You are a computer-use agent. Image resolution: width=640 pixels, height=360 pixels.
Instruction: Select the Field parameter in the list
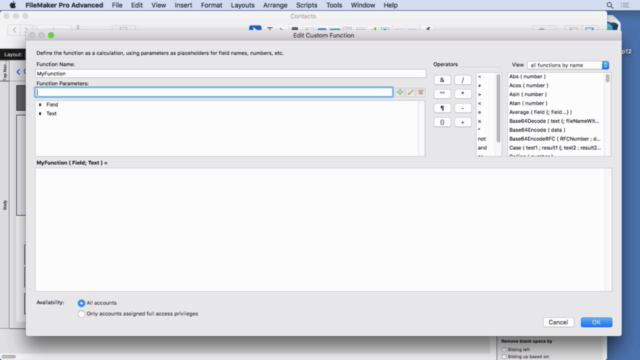click(52, 105)
